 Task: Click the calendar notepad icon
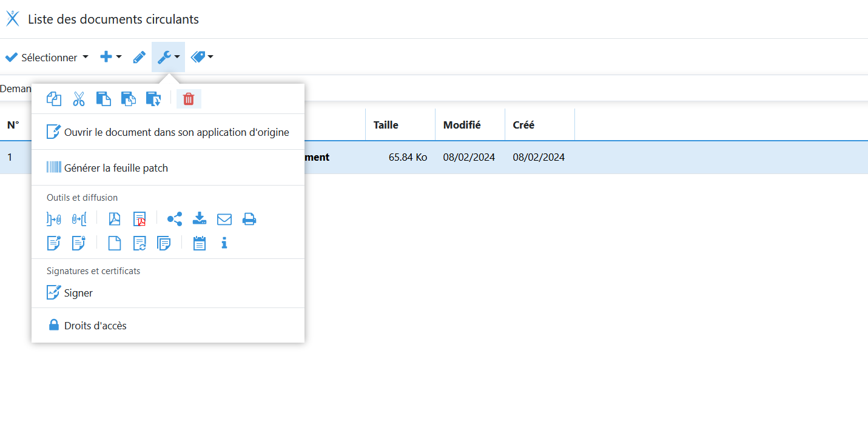coord(200,243)
